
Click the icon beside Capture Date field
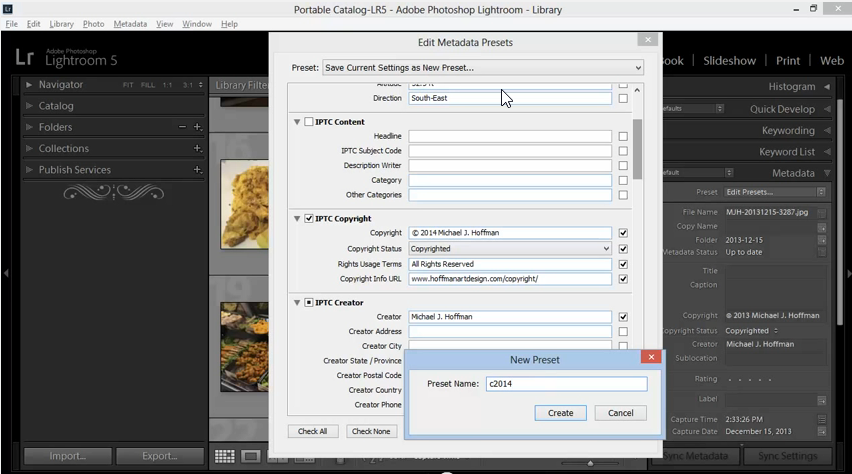(x=822, y=432)
